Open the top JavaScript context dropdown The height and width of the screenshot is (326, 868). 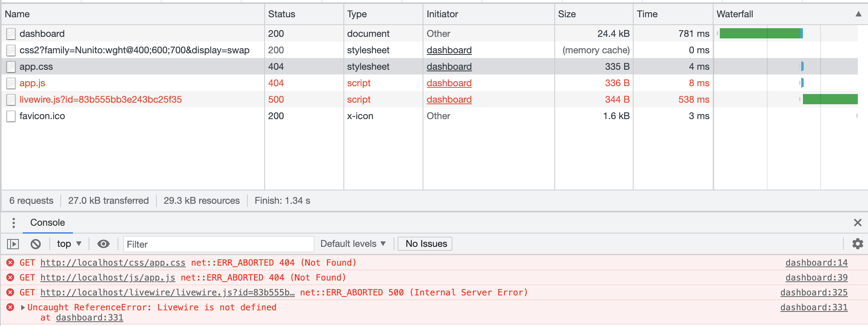69,244
